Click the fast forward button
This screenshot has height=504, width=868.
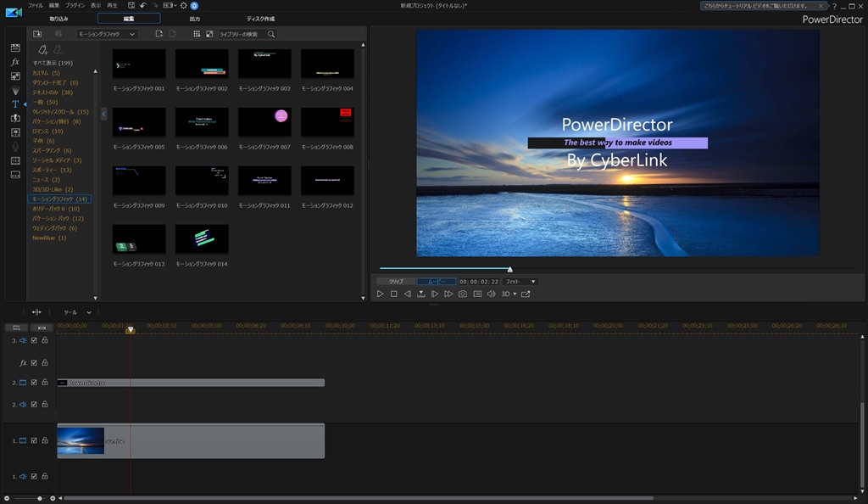[x=448, y=294]
